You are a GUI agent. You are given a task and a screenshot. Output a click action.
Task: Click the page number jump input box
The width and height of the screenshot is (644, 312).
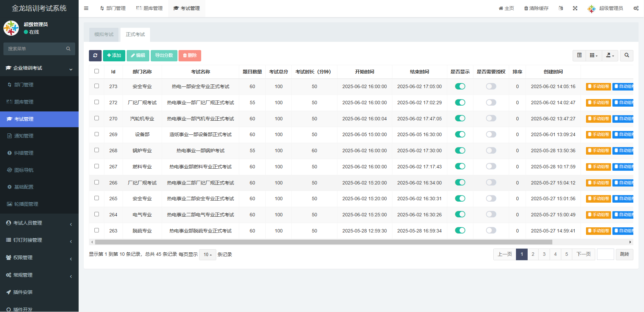(x=606, y=254)
